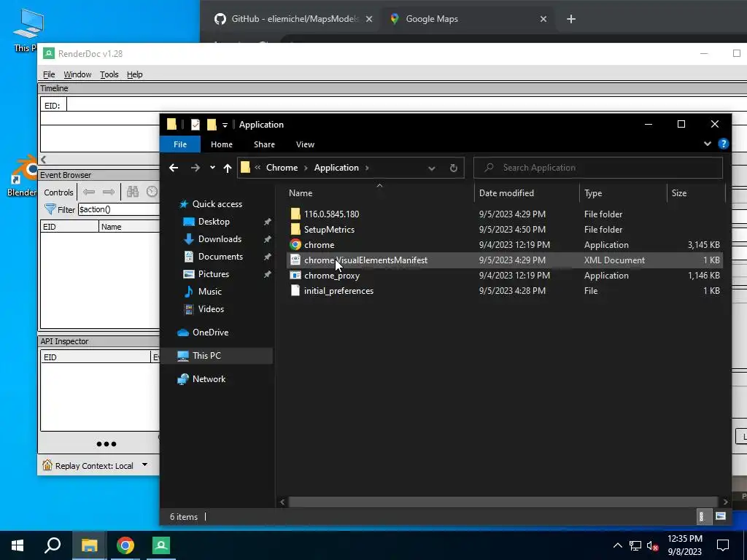This screenshot has width=747, height=560.
Task: Click Application breadcrumb segment
Action: tap(336, 168)
